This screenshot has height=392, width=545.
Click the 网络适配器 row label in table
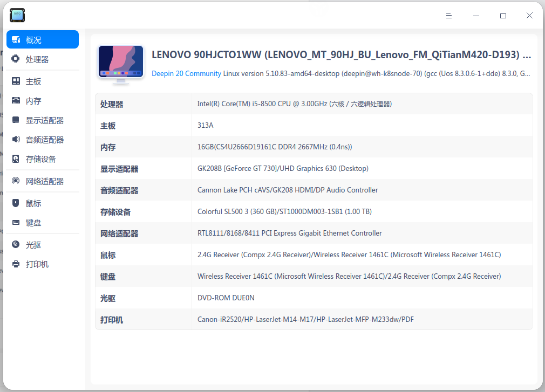119,233
